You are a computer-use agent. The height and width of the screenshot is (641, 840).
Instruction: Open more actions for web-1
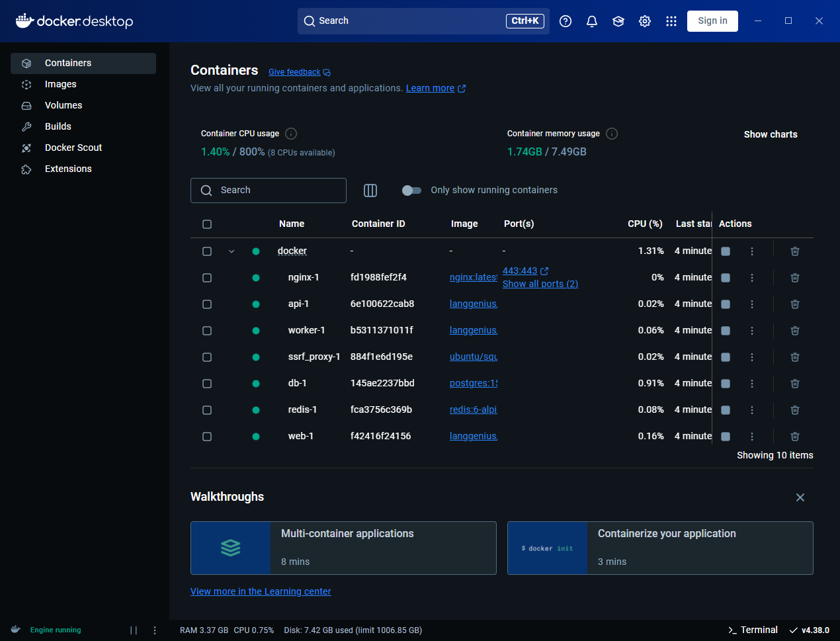(752, 437)
